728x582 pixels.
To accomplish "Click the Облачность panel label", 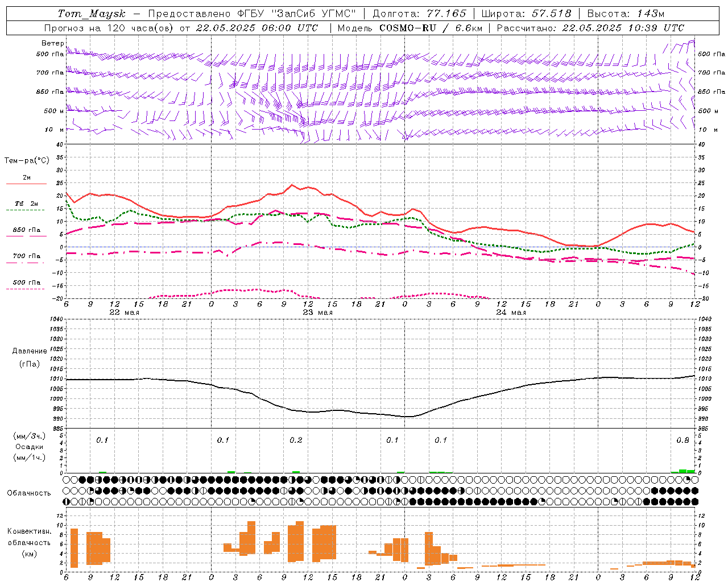I will click(29, 493).
